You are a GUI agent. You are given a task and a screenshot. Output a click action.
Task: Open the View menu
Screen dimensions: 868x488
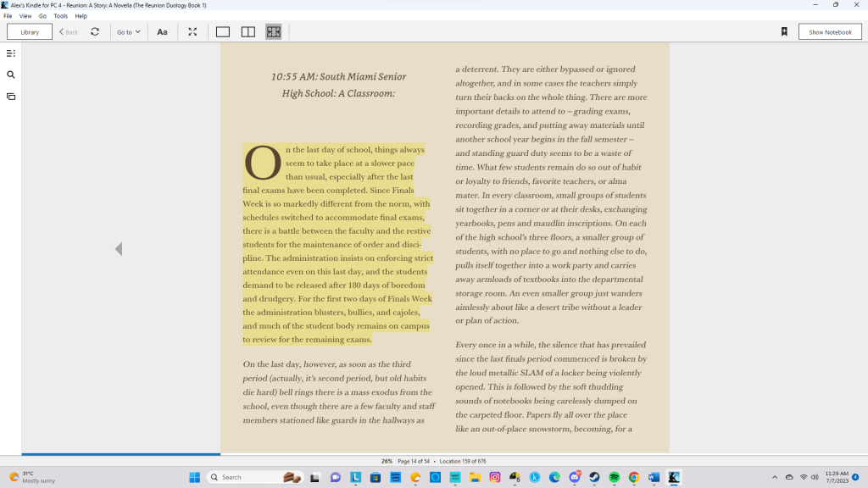point(25,16)
